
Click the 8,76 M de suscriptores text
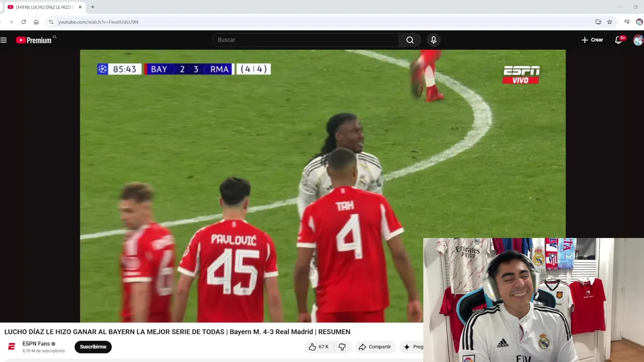(x=44, y=351)
